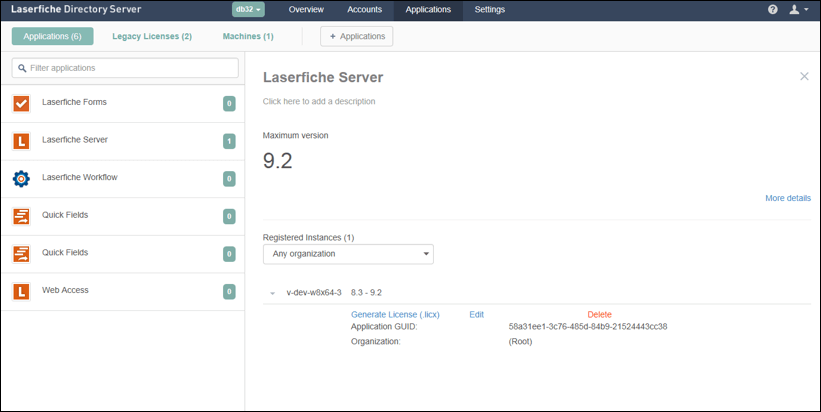Click the Laserfiche Workflow gear icon
The height and width of the screenshot is (412, 821).
(x=21, y=179)
